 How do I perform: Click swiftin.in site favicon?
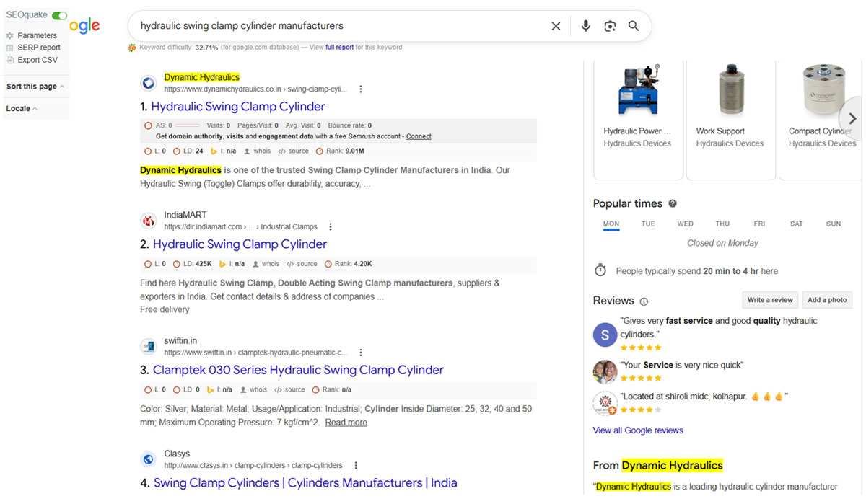tap(148, 346)
